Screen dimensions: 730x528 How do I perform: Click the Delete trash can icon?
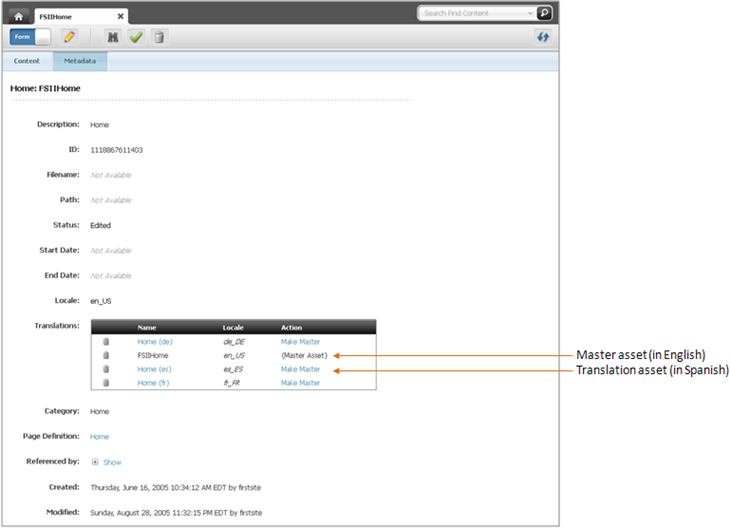(x=159, y=37)
